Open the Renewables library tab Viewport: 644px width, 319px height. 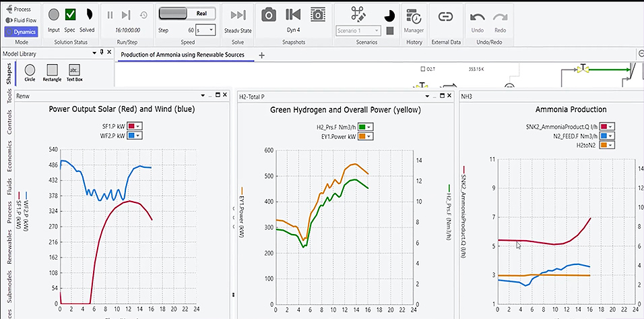[9, 247]
